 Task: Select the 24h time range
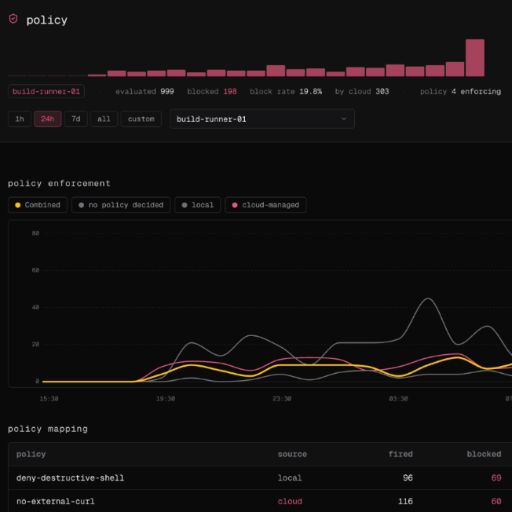48,119
